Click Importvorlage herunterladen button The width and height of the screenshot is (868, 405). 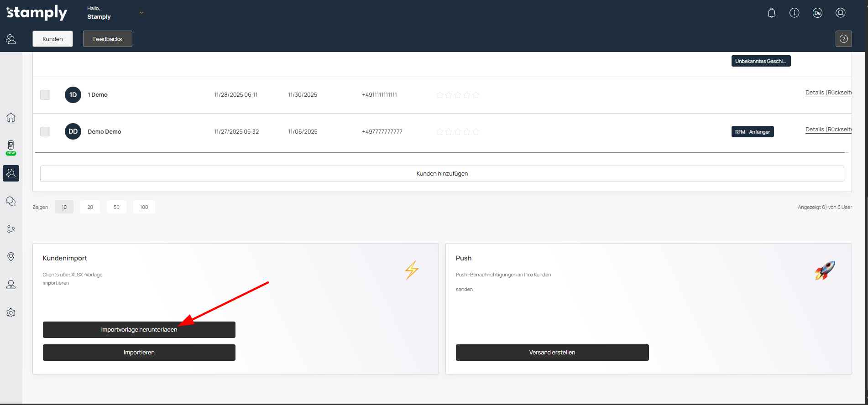[139, 330]
